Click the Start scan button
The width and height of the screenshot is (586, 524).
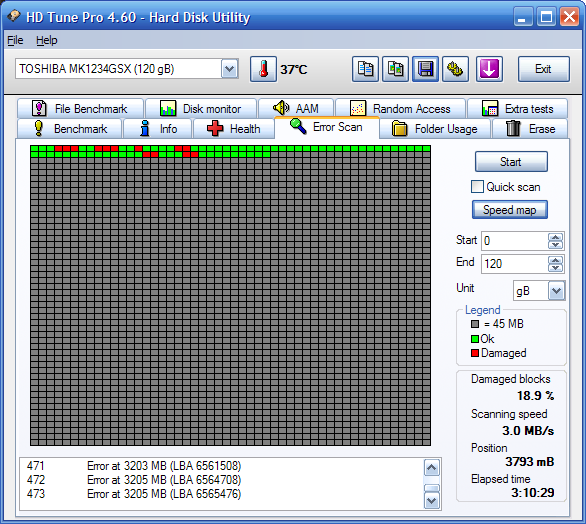coord(511,162)
